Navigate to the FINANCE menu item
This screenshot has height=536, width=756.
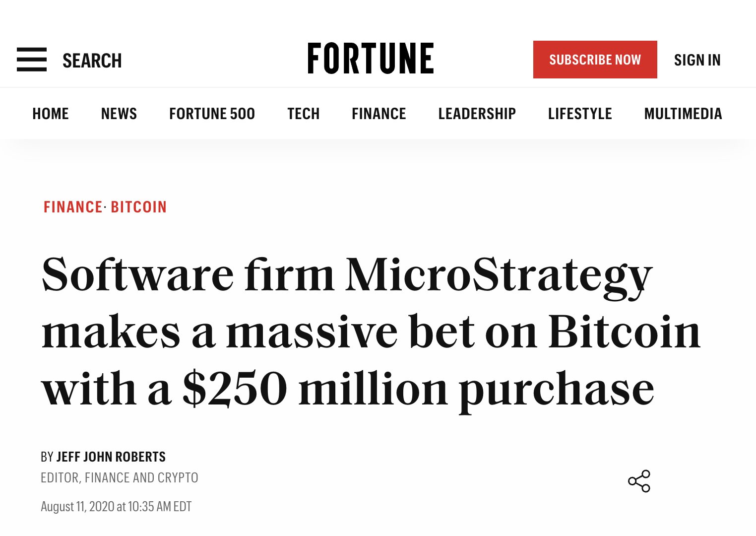tap(379, 114)
